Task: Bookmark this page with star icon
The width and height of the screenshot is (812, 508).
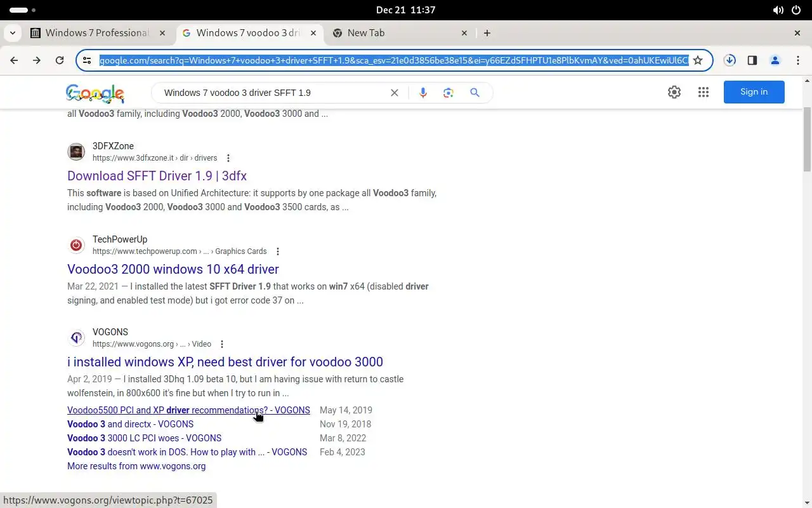Action: (x=698, y=60)
